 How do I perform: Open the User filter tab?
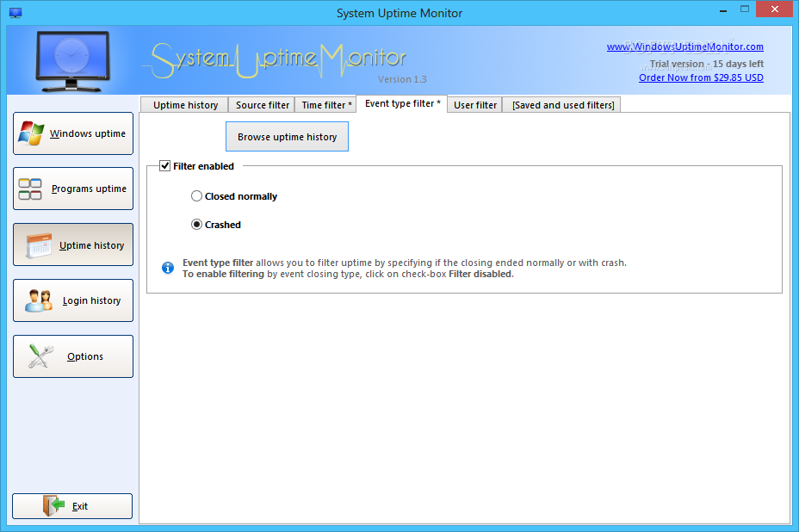[475, 105]
